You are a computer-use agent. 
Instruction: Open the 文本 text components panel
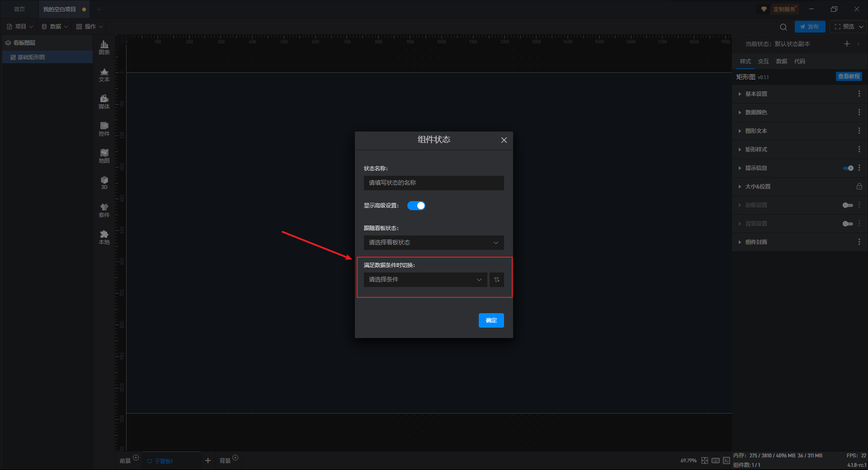pos(104,75)
